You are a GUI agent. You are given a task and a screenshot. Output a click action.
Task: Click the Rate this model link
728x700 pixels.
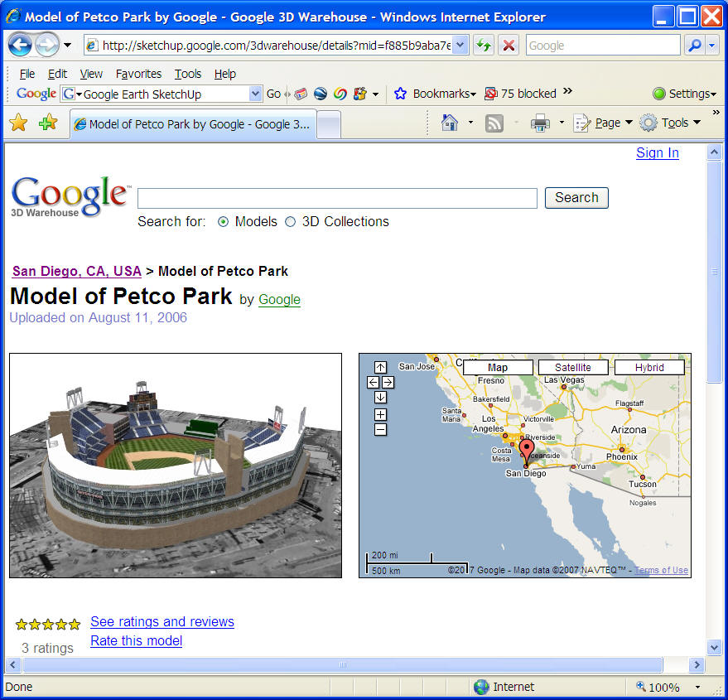pos(136,641)
